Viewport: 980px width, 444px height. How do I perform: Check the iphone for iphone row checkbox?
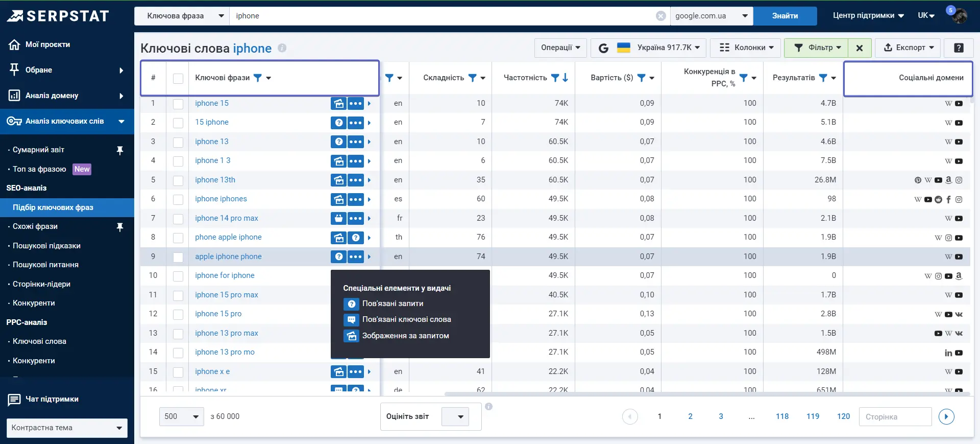tap(178, 276)
